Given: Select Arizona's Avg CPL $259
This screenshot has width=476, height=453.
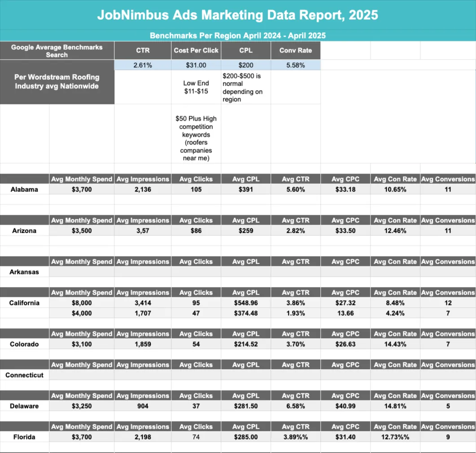Looking at the screenshot, I should (x=246, y=231).
